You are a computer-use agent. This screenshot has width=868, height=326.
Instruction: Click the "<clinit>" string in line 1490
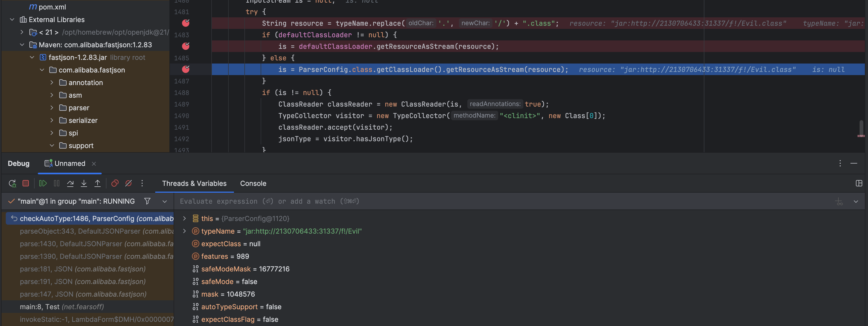coord(520,116)
